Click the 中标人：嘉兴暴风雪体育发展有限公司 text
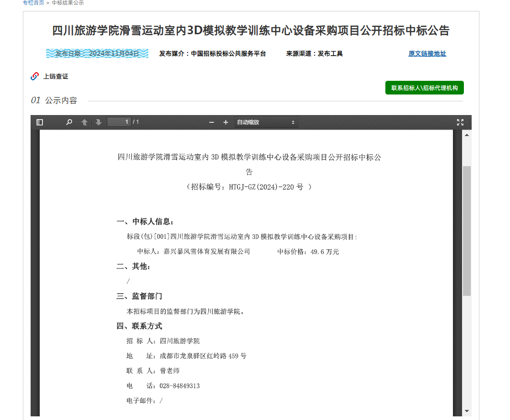This screenshot has width=510, height=420. (194, 252)
